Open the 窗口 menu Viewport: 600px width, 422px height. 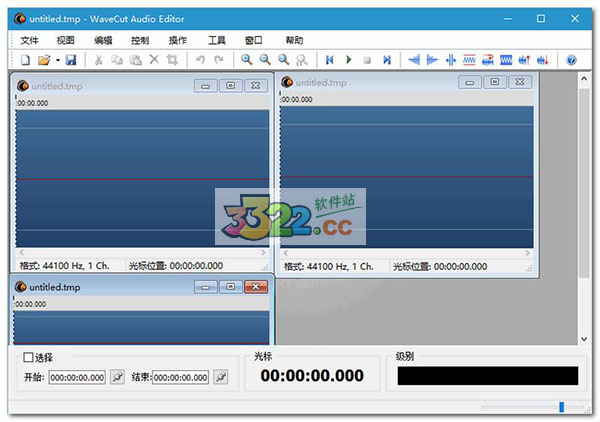point(253,40)
